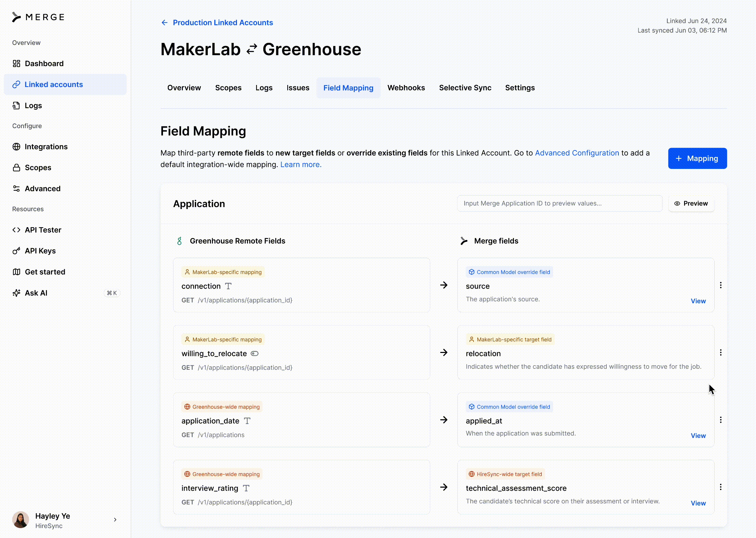This screenshot has width=756, height=538.
Task: Click the Merge logo in the sidebar
Action: tap(38, 17)
